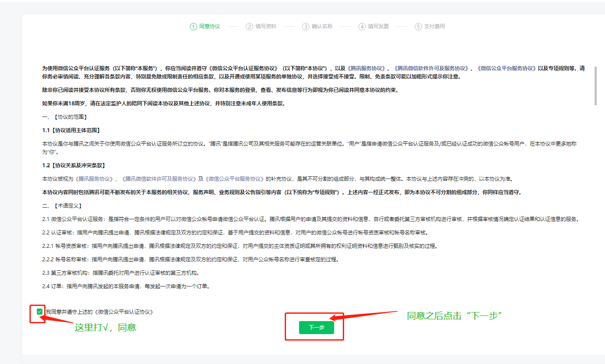Screen dimensions: 605x364
Task: Click the agreement text vertical scrollbar
Action: coord(596,86)
